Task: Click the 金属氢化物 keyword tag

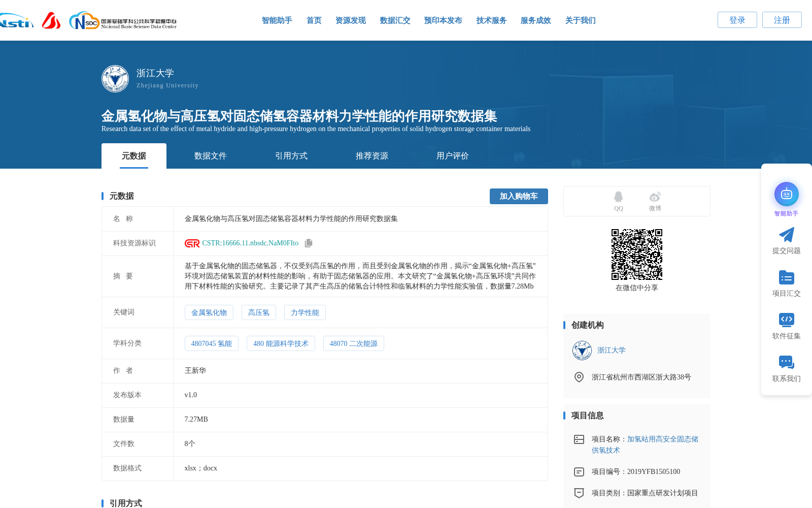Action: [209, 312]
